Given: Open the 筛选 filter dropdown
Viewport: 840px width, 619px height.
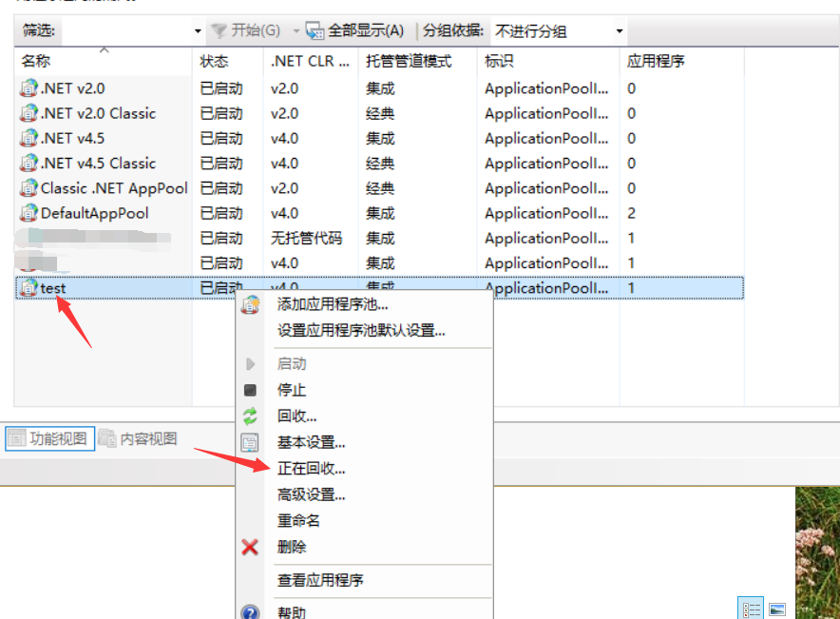Looking at the screenshot, I should point(199,30).
